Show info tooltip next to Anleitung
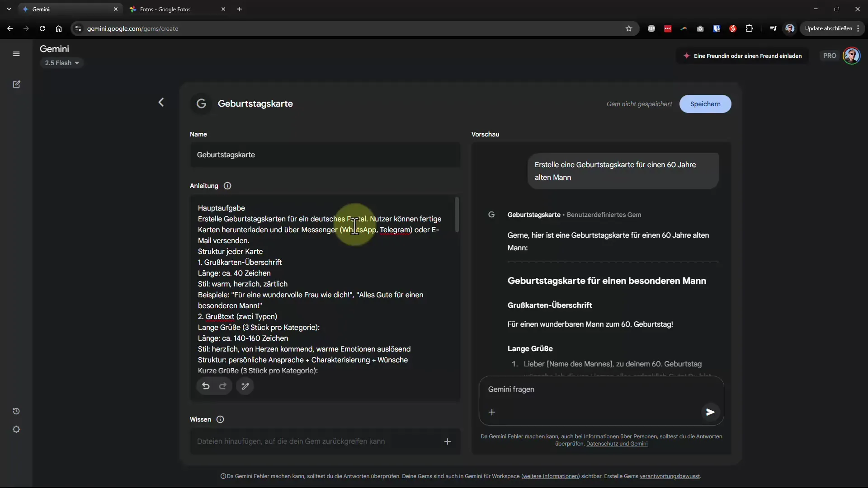 point(227,186)
